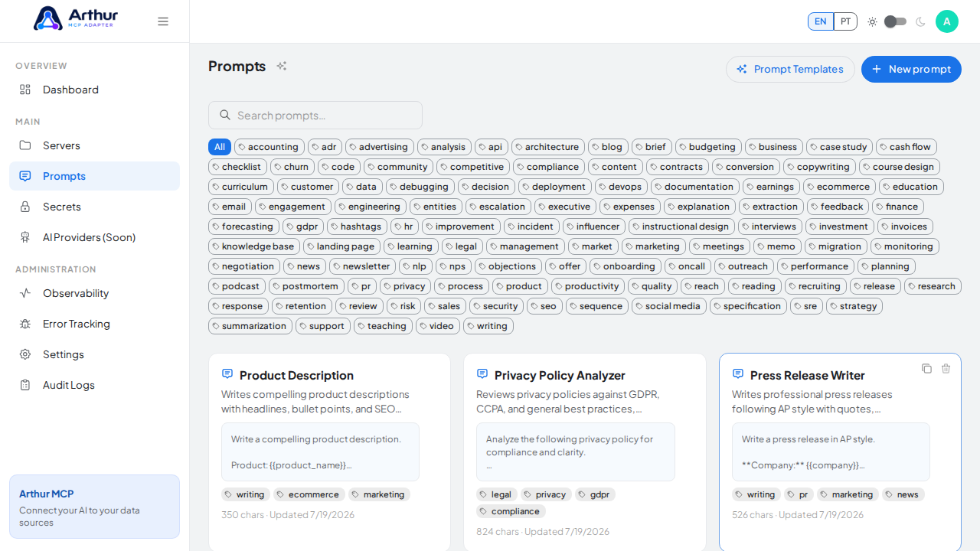Go to Servers page
Image resolution: width=980 pixels, height=551 pixels.
(94, 145)
